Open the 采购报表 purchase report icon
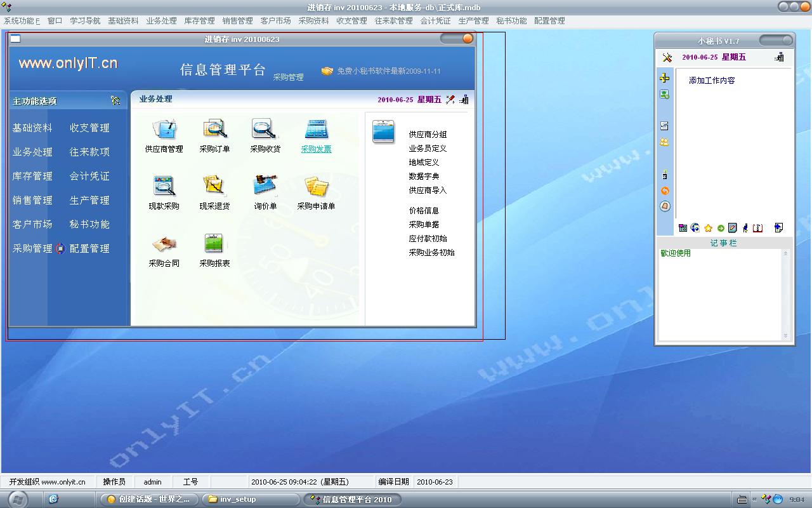812x508 pixels. click(214, 244)
